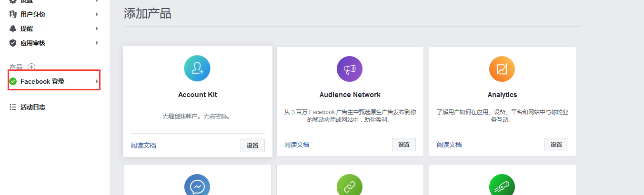Expand the Facebook 登录 submenu arrow
644x195 pixels.
click(97, 81)
